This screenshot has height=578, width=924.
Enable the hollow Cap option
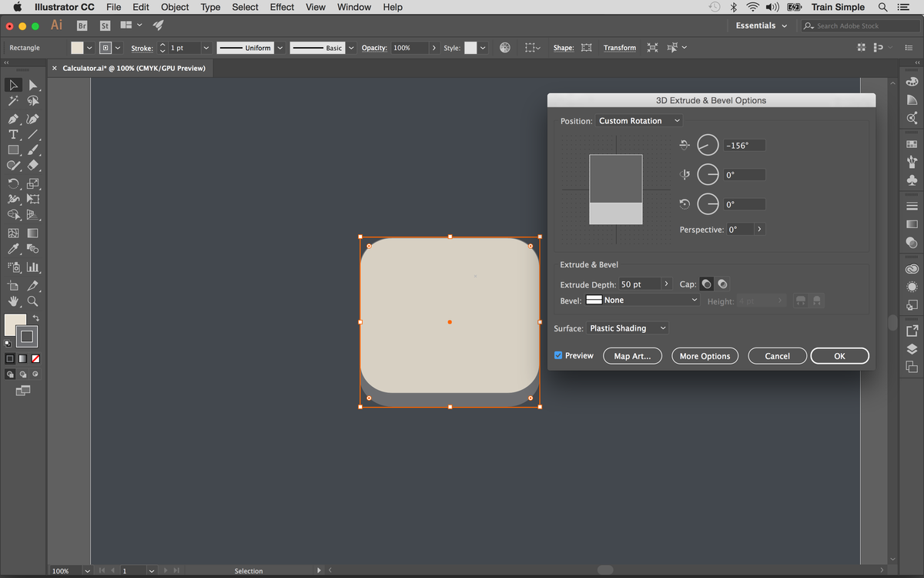tap(722, 284)
